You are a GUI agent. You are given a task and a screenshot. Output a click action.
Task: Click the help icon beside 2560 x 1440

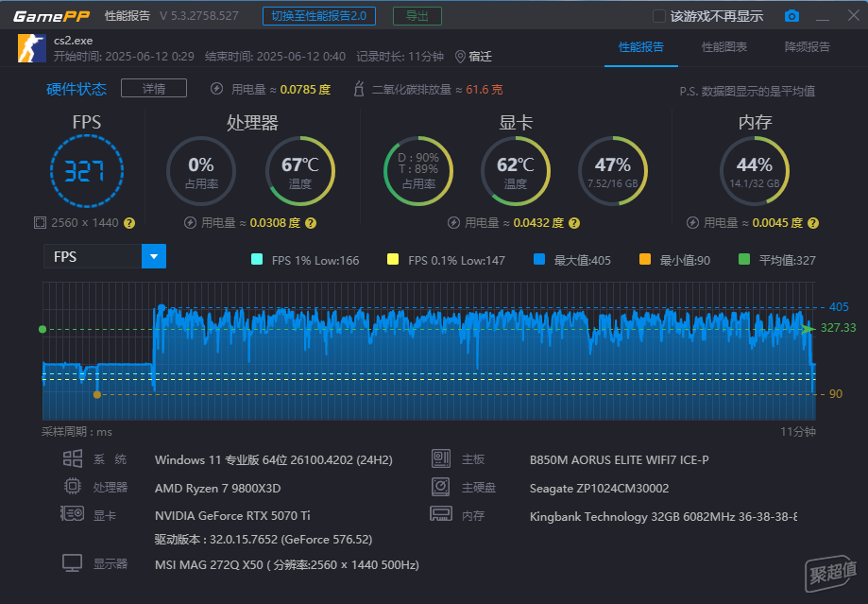129,223
